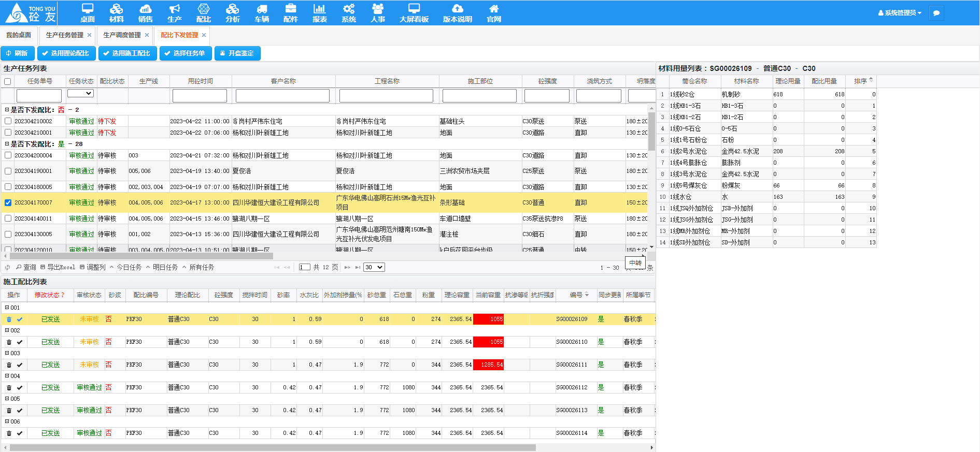Open the 报表 reports module icon
980x452 pixels.
[320, 13]
